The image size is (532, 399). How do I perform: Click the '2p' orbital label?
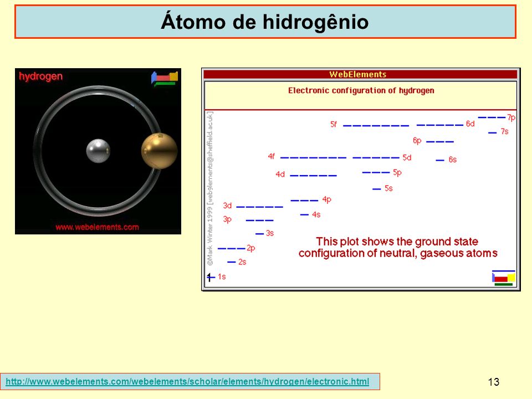(250, 248)
